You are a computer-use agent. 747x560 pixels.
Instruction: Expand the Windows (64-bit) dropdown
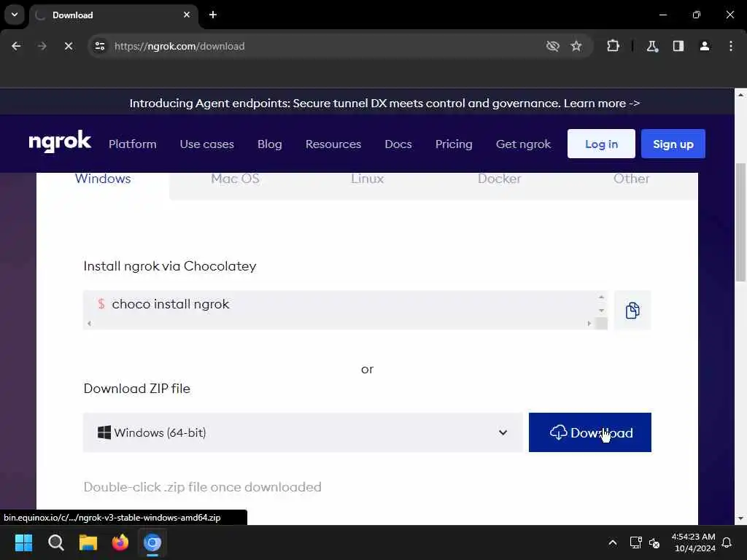(303, 432)
